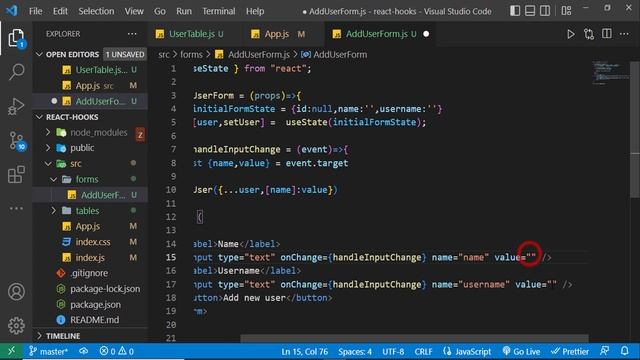
Task: Open package-lock.json in explorer
Action: point(105,289)
